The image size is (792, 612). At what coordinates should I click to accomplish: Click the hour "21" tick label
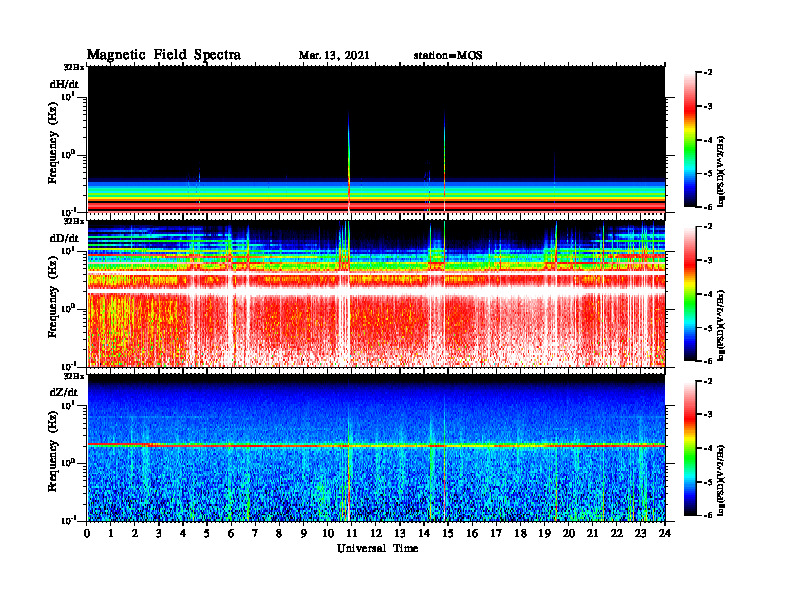point(592,534)
